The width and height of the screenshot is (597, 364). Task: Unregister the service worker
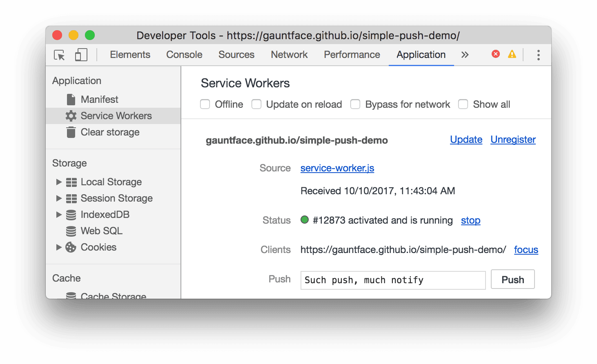click(512, 139)
